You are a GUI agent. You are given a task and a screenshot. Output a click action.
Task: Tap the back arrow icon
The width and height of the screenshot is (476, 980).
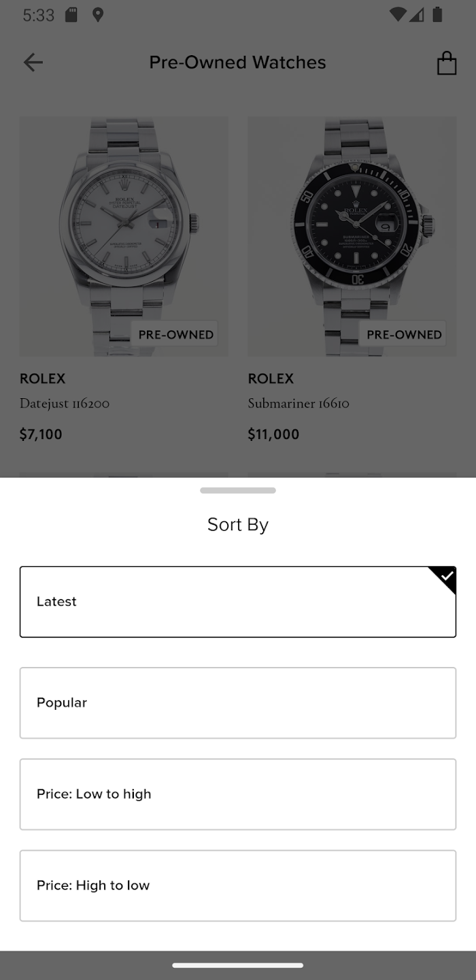[33, 63]
